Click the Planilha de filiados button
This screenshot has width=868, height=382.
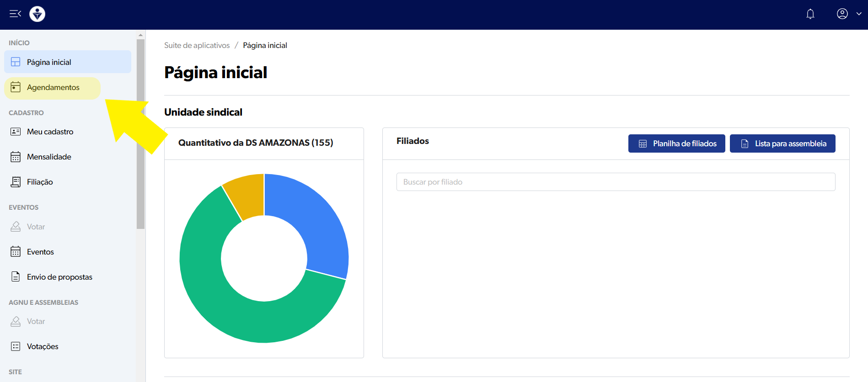(x=676, y=143)
